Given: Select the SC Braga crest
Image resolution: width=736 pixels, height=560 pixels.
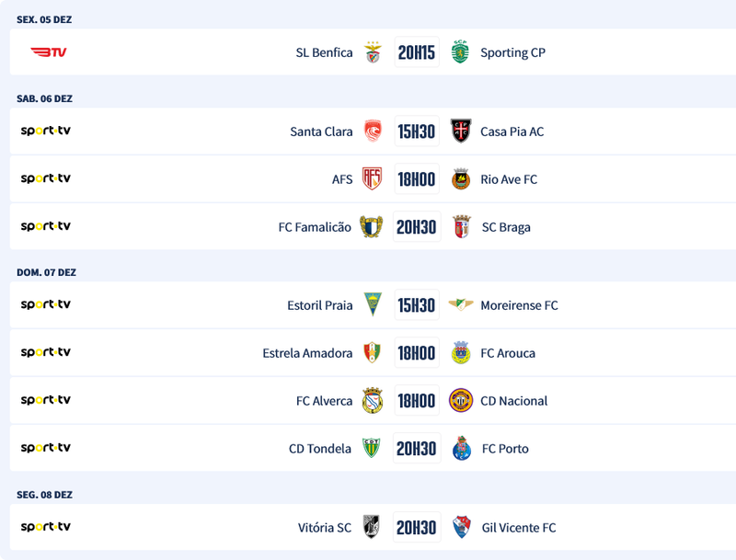Looking at the screenshot, I should pyautogui.click(x=461, y=227).
